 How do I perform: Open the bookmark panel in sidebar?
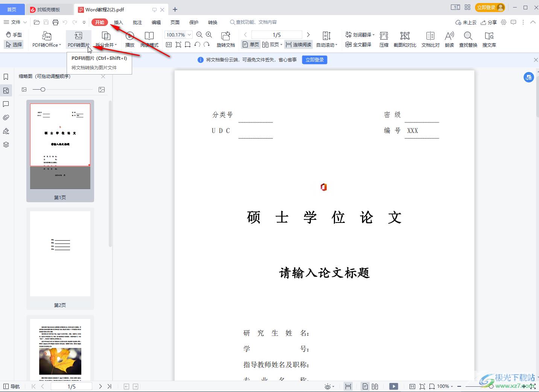pos(6,77)
